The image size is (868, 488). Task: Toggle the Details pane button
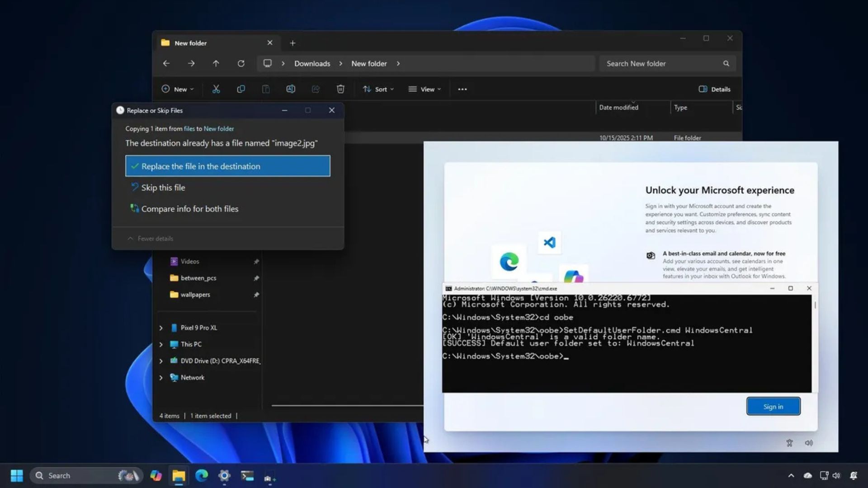[x=714, y=89]
